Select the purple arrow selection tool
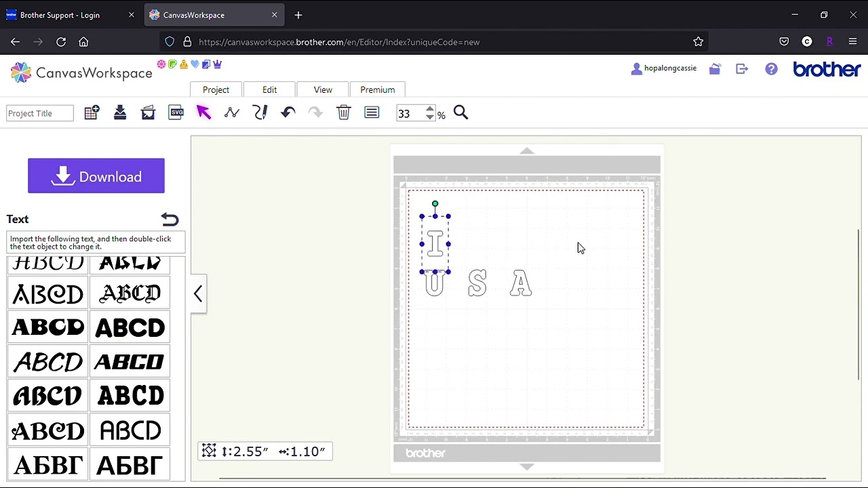 tap(203, 113)
